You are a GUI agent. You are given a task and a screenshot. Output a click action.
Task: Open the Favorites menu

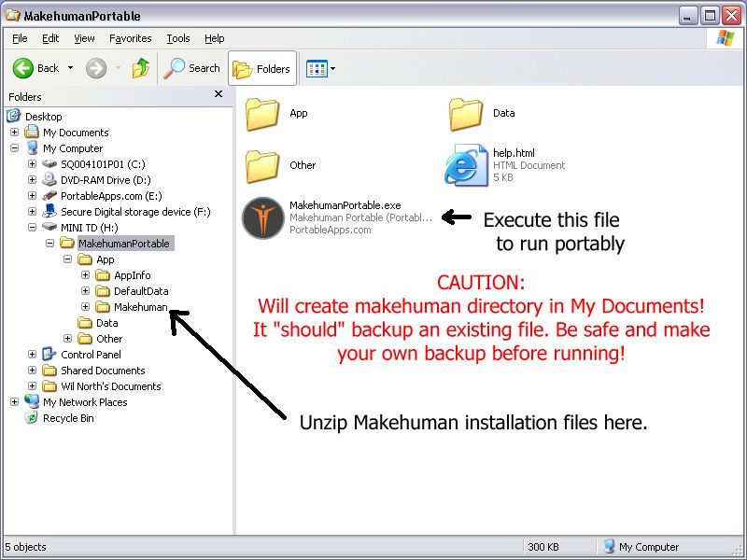[130, 38]
